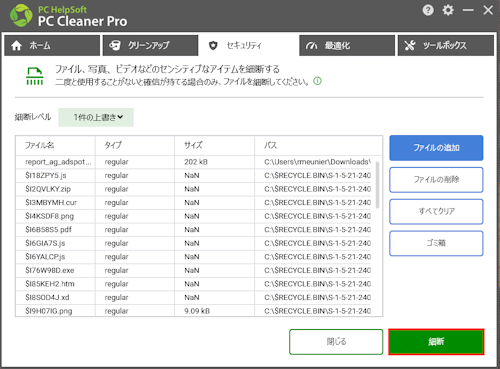Switch to the クリーンアップ tab

(x=150, y=45)
